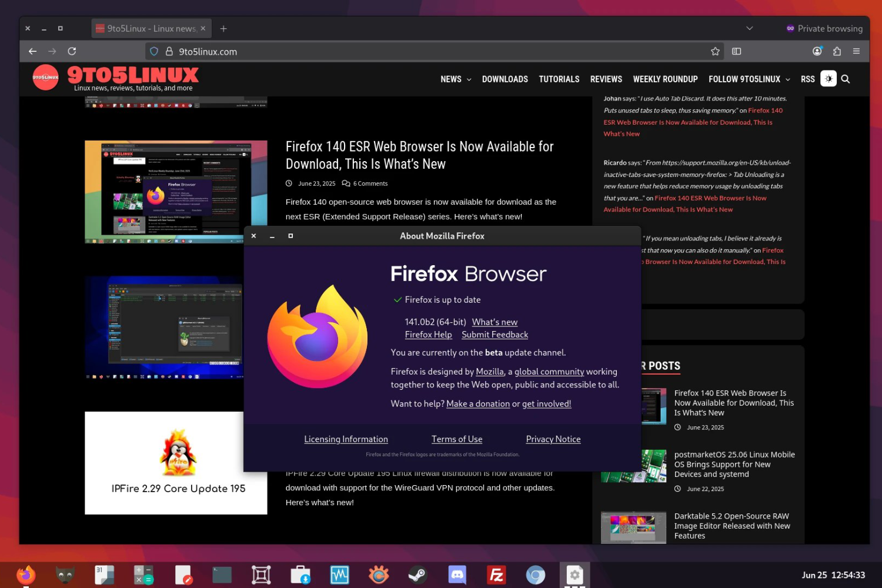Image resolution: width=882 pixels, height=588 pixels.
Task: Click the Submit Feedback link
Action: click(495, 335)
